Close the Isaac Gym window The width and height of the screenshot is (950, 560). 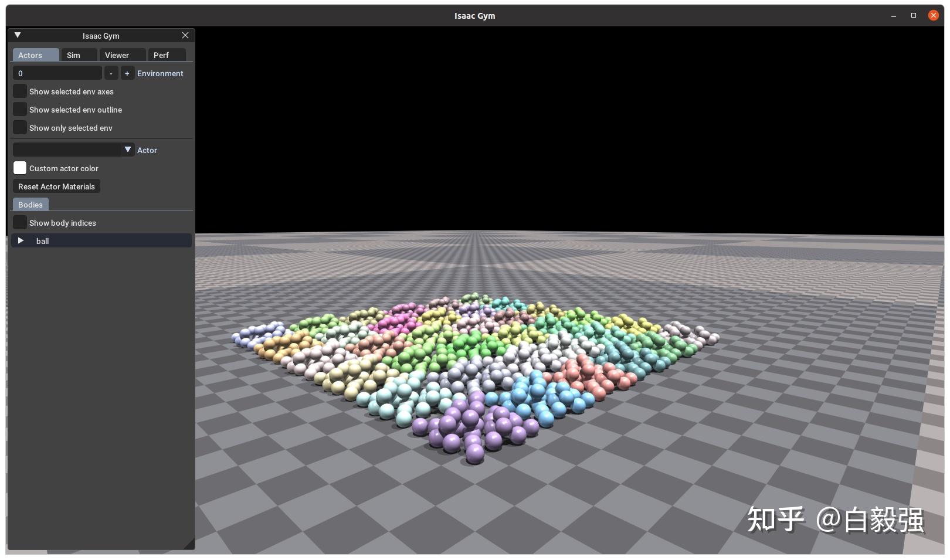pos(934,16)
